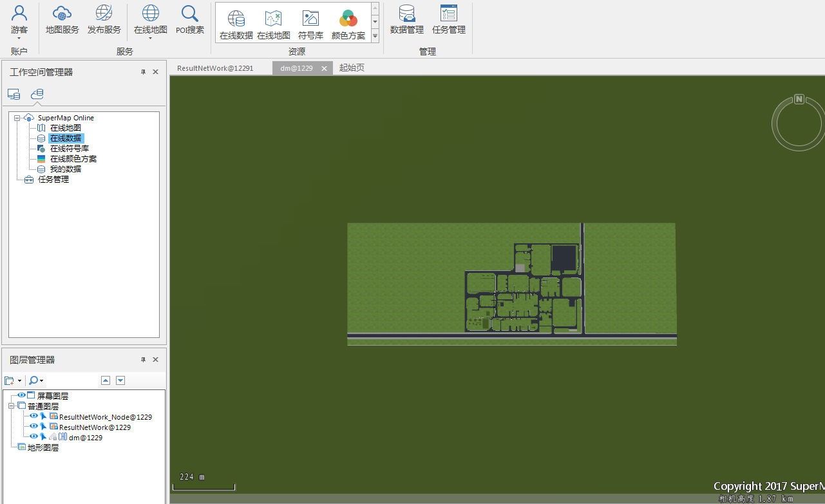The height and width of the screenshot is (504, 825).
Task: Select layer name ResultNetWork@1229 in layer manager
Action: pyautogui.click(x=95, y=427)
